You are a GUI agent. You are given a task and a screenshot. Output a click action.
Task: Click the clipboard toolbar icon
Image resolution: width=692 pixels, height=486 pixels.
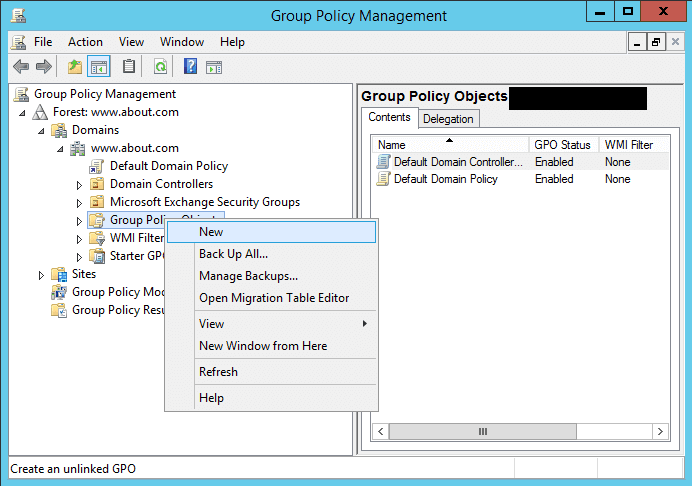(x=128, y=67)
